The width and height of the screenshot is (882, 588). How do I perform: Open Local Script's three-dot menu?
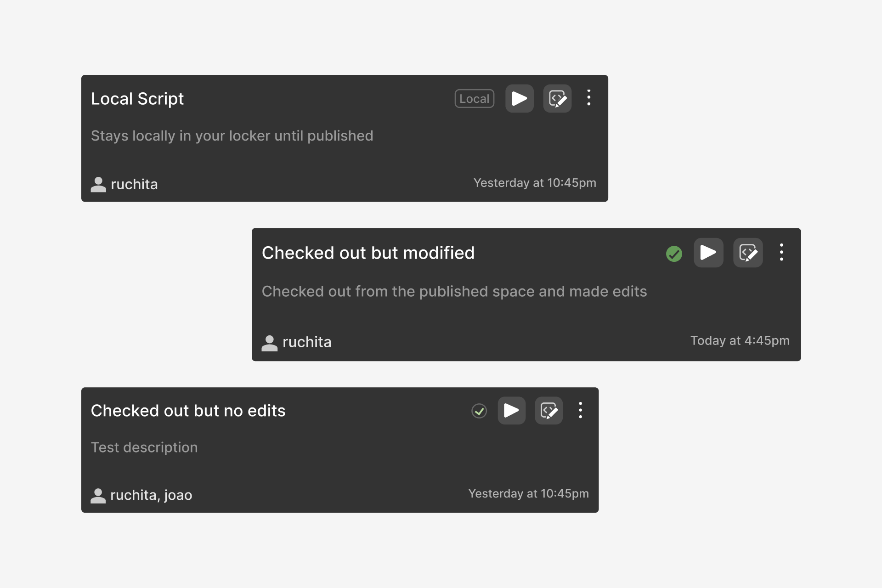(x=589, y=98)
